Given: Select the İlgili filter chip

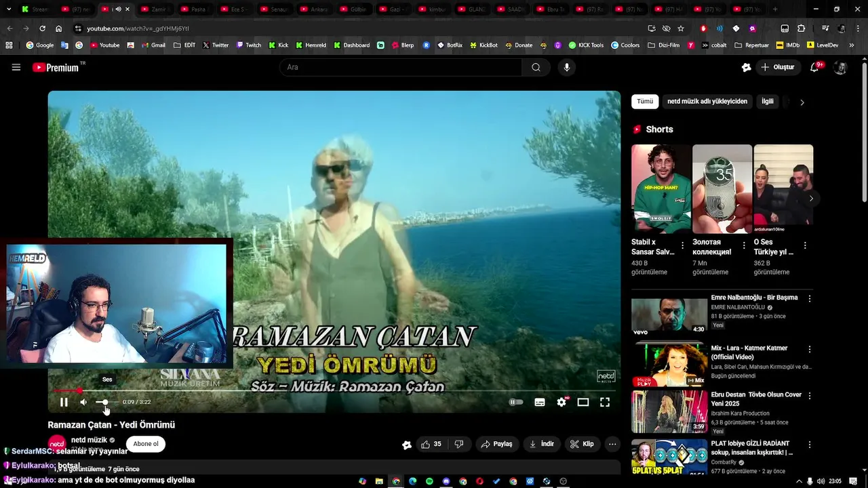Looking at the screenshot, I should click(768, 102).
